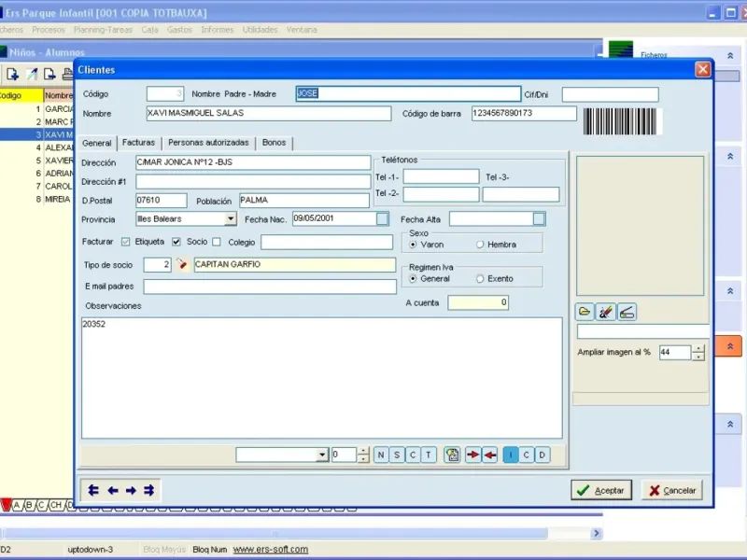
Task: Choose Exento under Regimen Iva
Action: [480, 278]
